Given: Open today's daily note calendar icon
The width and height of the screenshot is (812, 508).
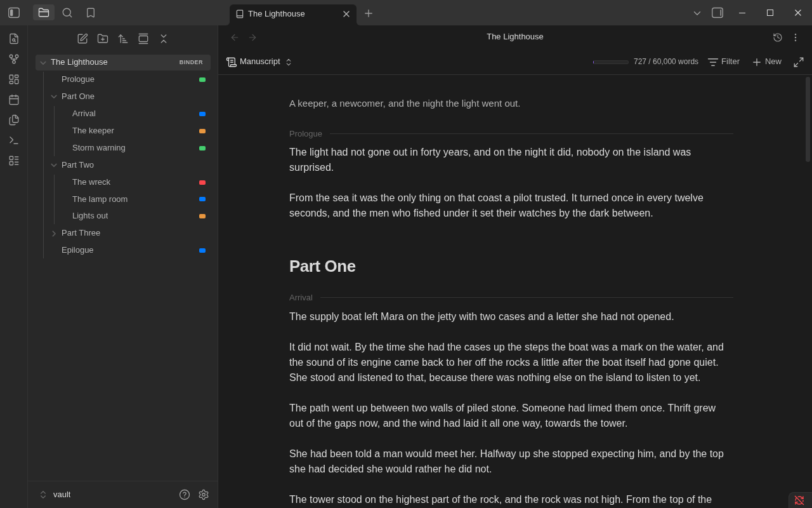Looking at the screenshot, I should pyautogui.click(x=14, y=100).
